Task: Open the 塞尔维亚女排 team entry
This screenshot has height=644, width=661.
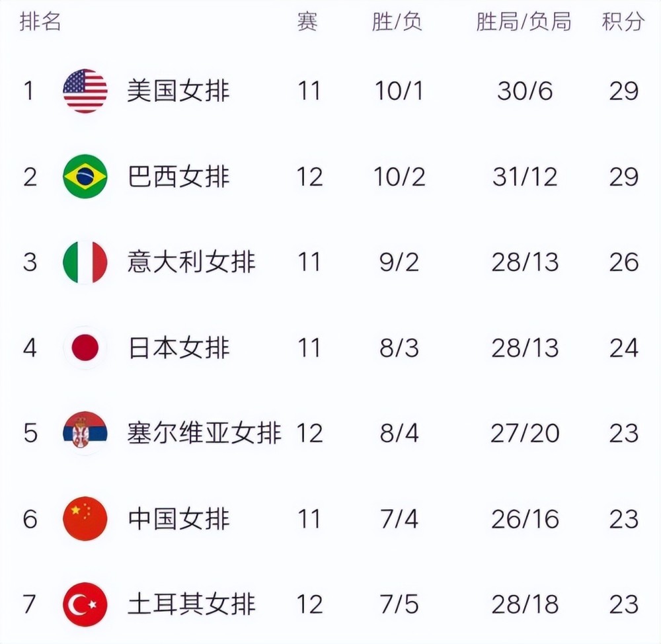Action: coord(204,433)
